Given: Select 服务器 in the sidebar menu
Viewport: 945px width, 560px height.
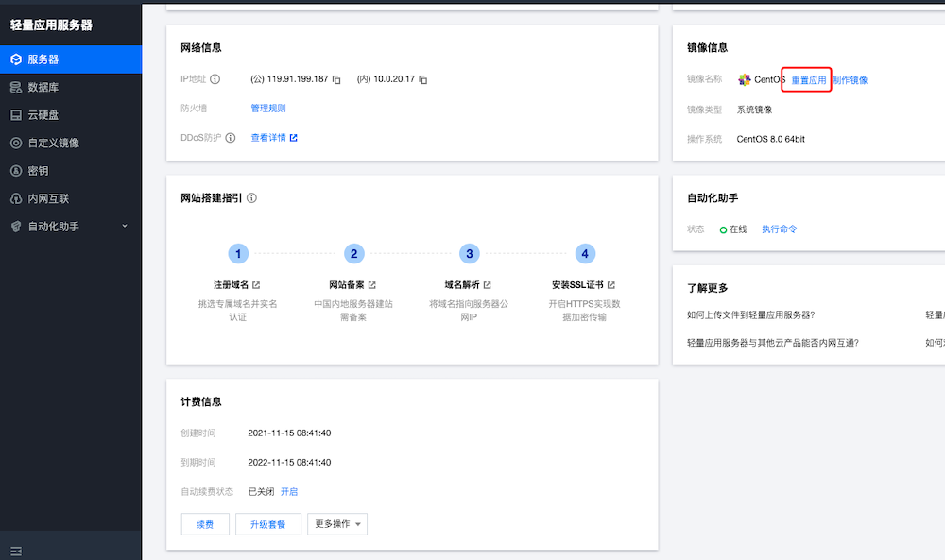Looking at the screenshot, I should (41, 58).
